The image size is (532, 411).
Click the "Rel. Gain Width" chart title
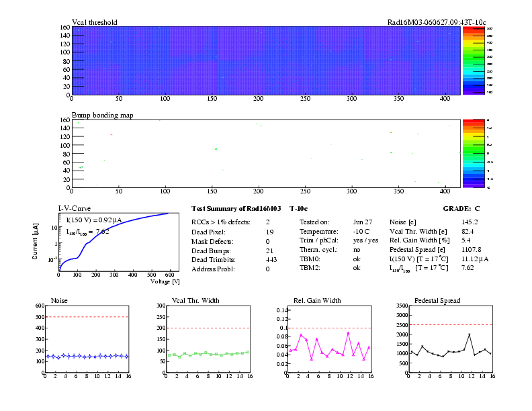(313, 300)
